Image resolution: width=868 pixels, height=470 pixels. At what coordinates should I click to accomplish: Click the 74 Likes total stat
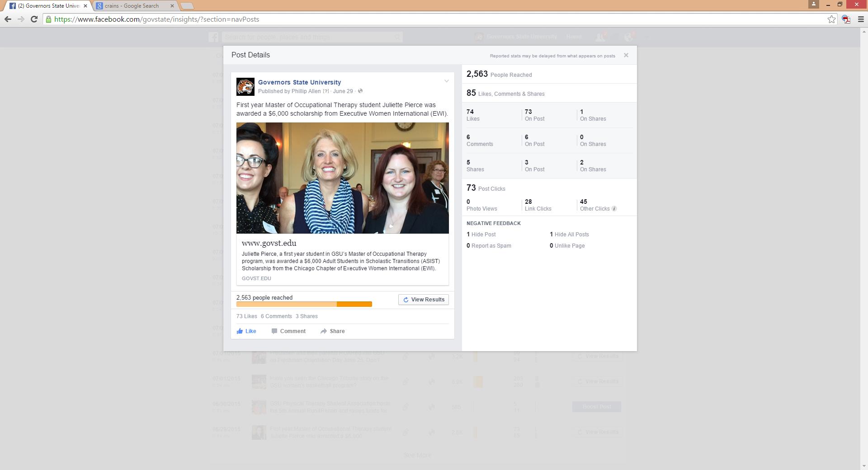click(x=473, y=115)
